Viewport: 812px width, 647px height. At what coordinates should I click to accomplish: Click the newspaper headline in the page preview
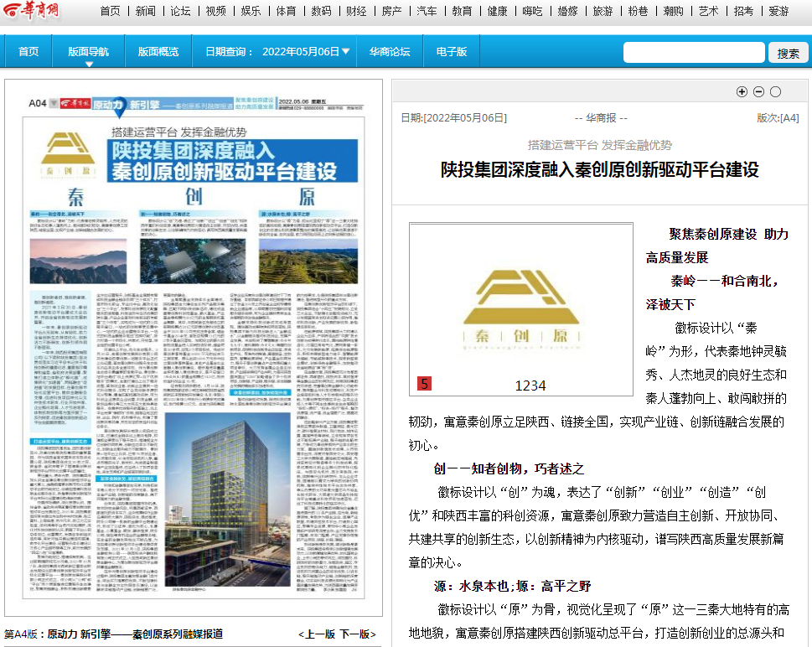click(225, 161)
